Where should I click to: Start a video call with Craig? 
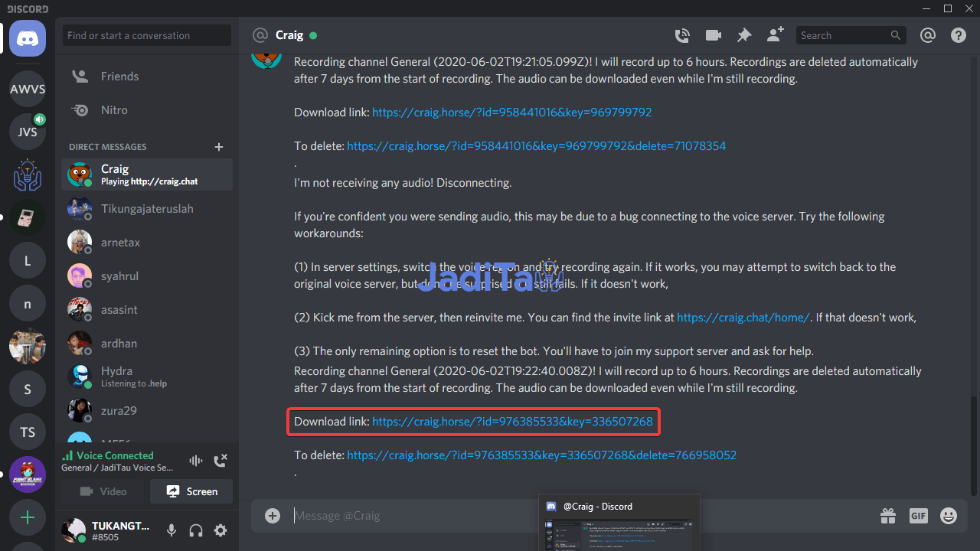pyautogui.click(x=714, y=35)
